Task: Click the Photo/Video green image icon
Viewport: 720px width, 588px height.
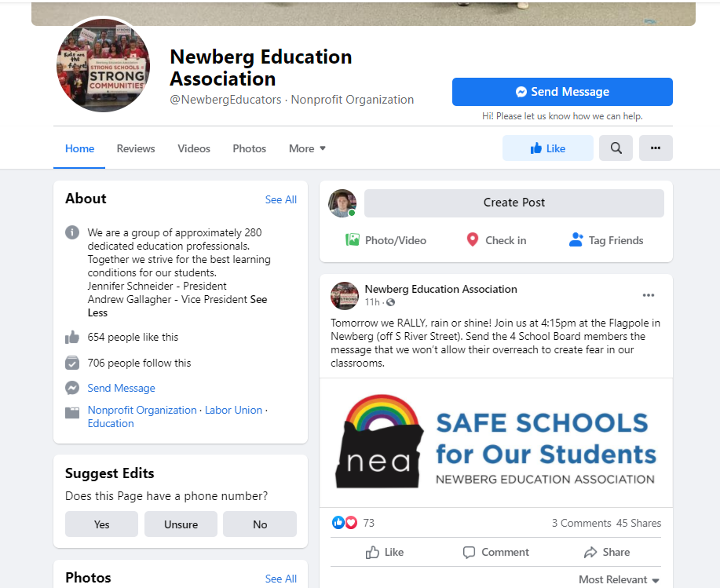Action: pyautogui.click(x=353, y=239)
